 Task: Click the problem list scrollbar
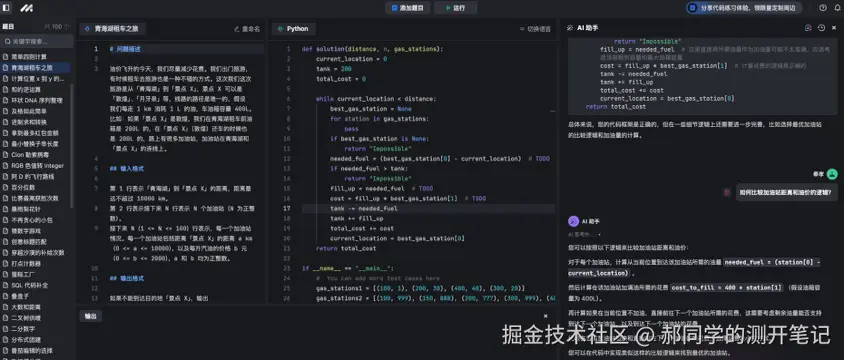pyautogui.click(x=72, y=145)
